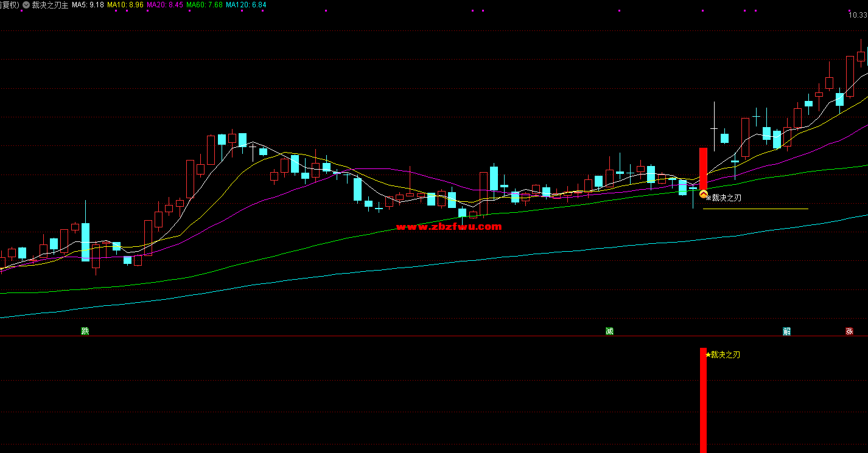Click the red bar in the lower indicator panel
The image size is (868, 453).
click(x=703, y=401)
